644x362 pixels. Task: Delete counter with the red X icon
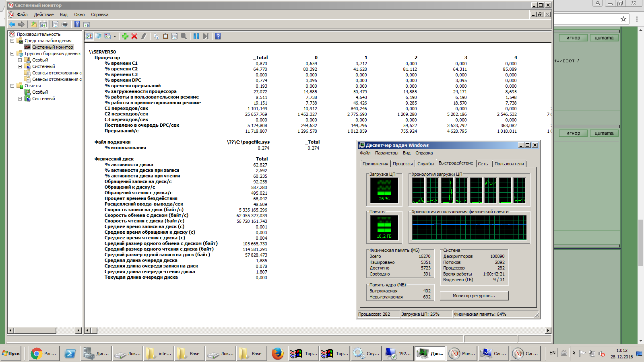134,36
